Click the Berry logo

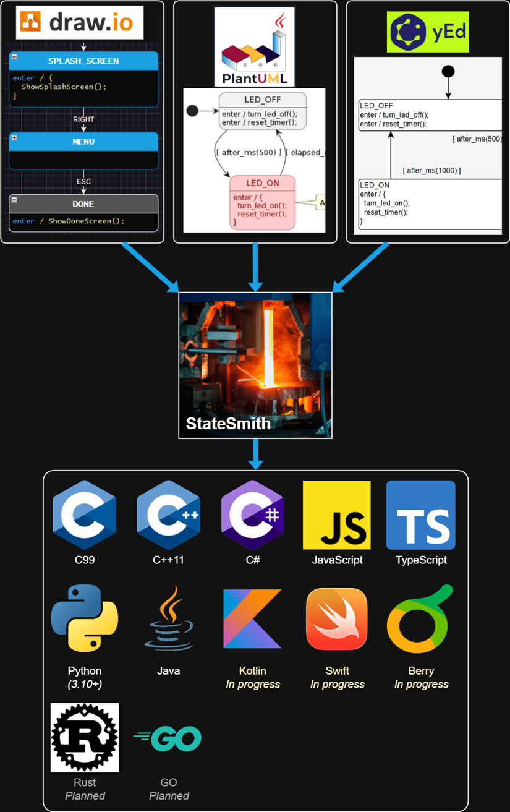coord(420,619)
